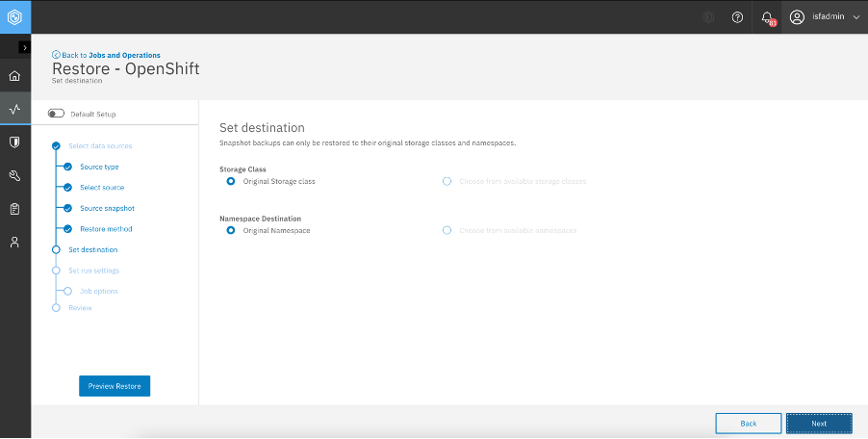Viewport: 868px width, 439px height.
Task: Click the Select source completed checkmark icon
Action: click(67, 188)
